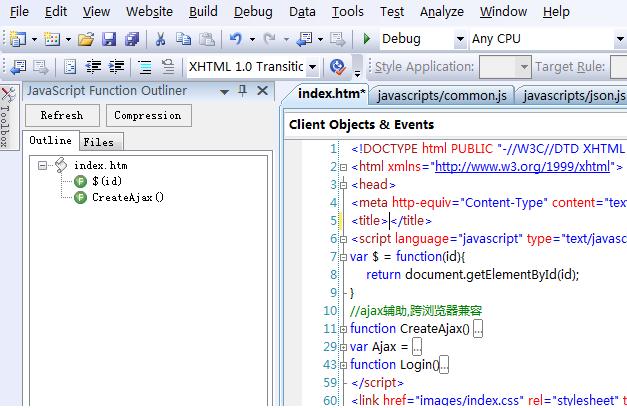627x408 pixels.
Task: Click the Refresh button
Action: pyautogui.click(x=62, y=116)
